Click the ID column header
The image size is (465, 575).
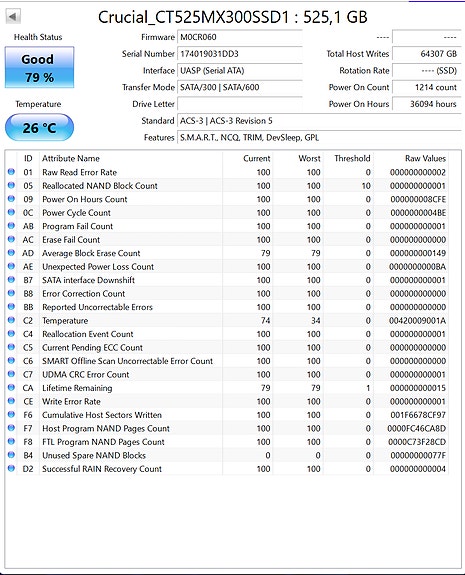28,158
